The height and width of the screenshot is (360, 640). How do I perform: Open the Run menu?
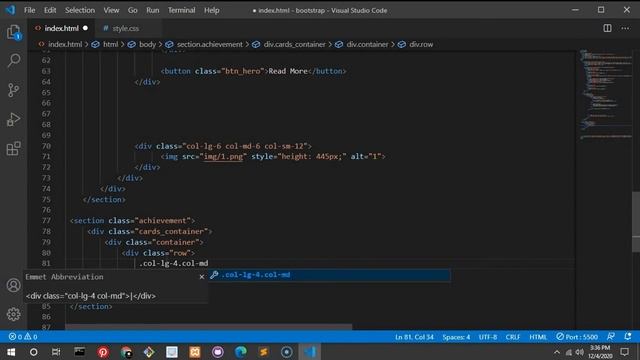(x=153, y=10)
